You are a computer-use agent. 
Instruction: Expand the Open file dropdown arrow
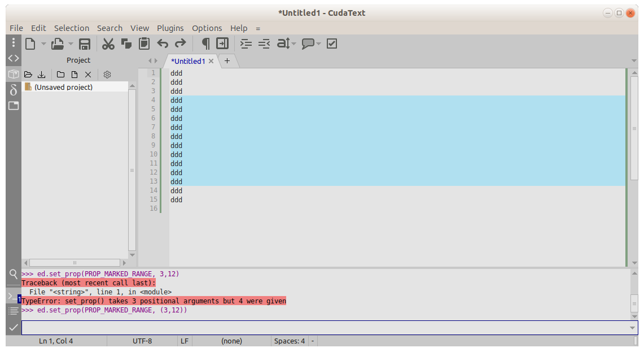71,44
